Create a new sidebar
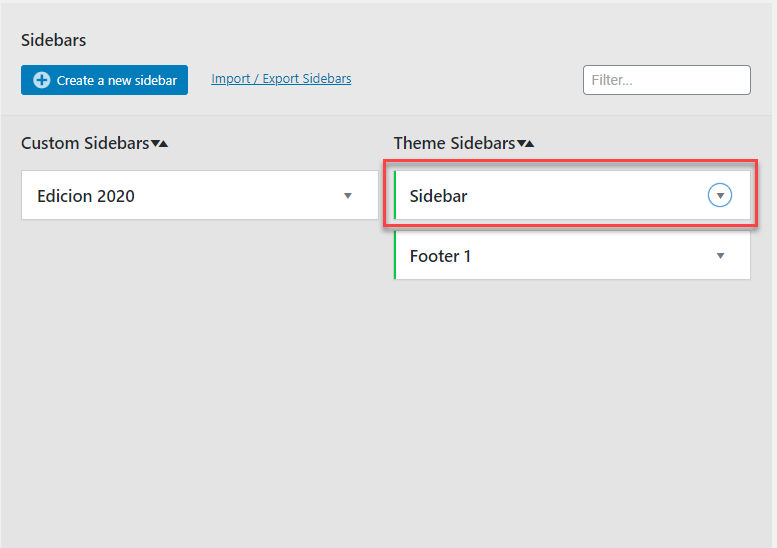777x548 pixels. (x=105, y=80)
